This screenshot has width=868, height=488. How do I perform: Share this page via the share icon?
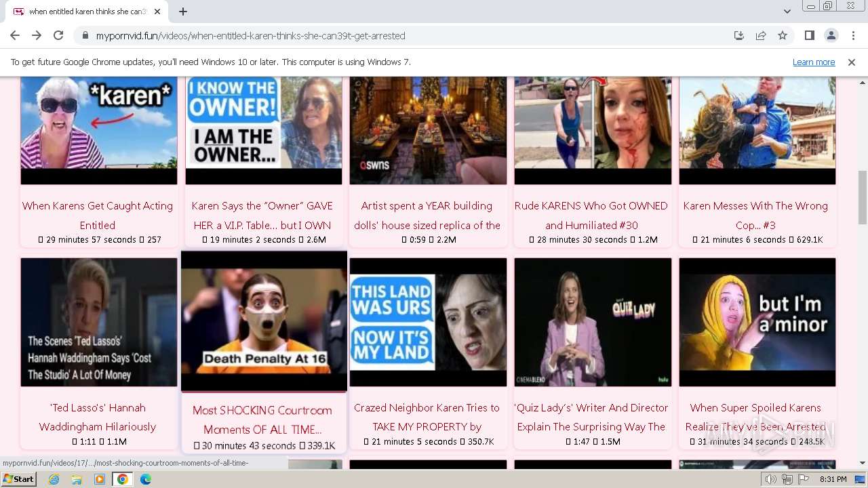761,35
